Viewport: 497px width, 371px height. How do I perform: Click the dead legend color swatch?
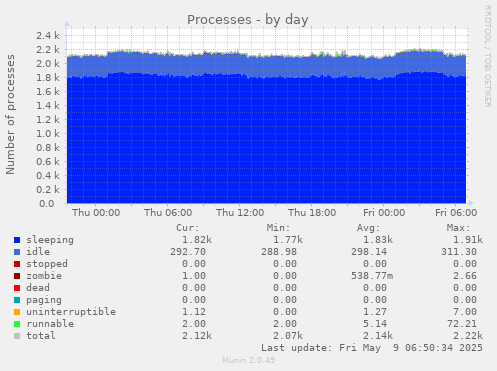17,288
